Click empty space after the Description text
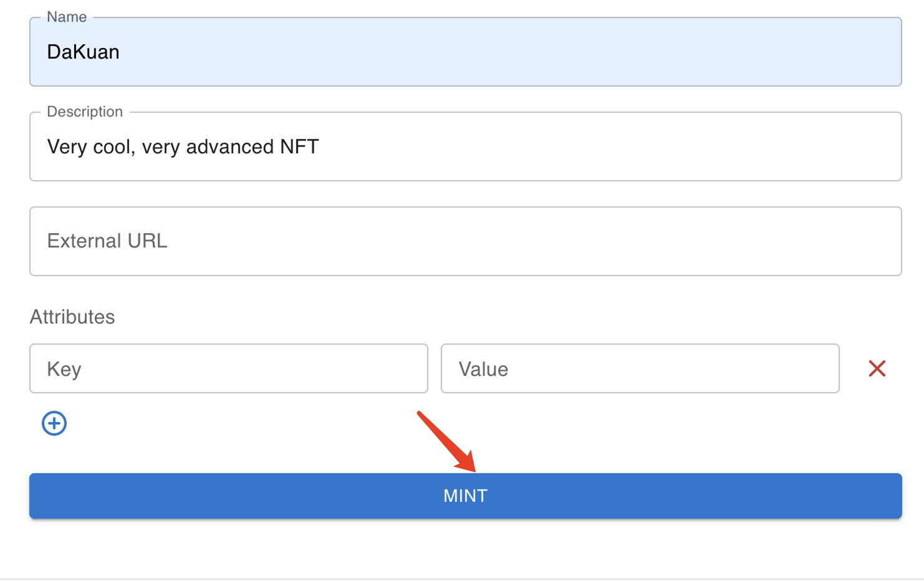Viewport: 924px width, 581px height. [592, 146]
